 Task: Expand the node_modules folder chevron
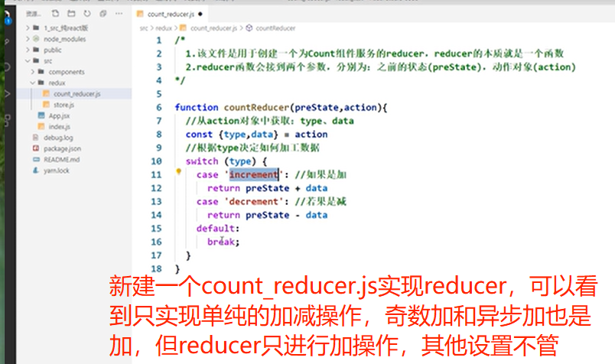coord(28,39)
